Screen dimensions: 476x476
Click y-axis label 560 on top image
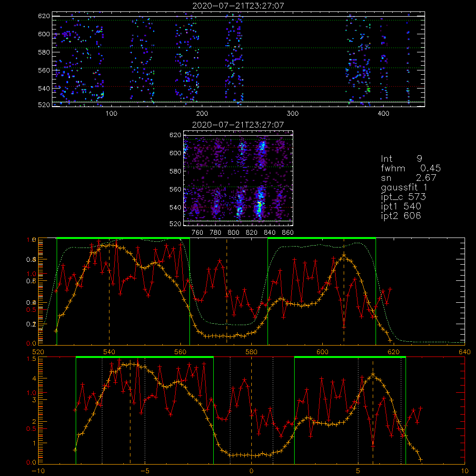point(44,70)
